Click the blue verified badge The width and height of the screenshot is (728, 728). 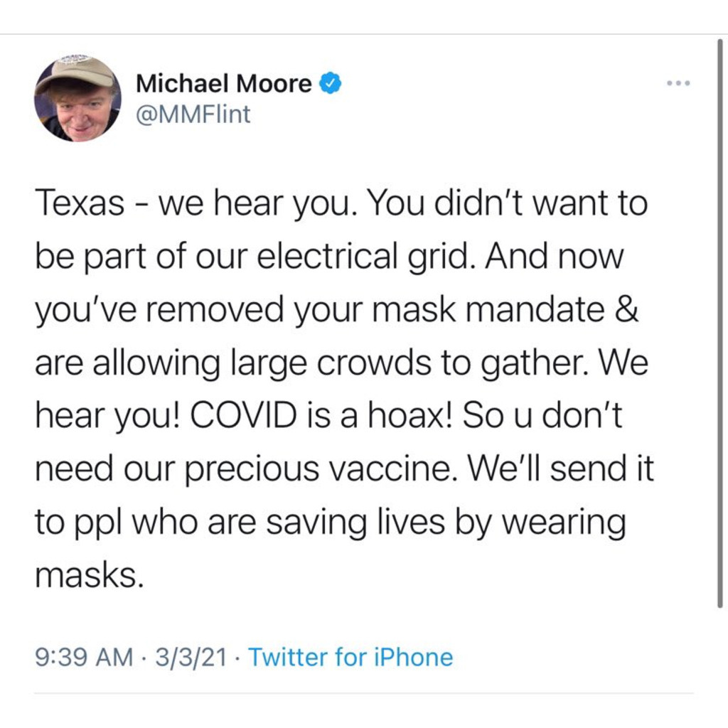coord(329,84)
